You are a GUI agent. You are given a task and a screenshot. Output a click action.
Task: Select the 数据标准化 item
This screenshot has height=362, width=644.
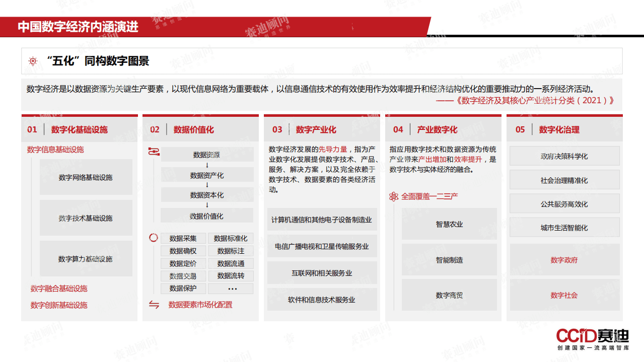tap(230, 238)
